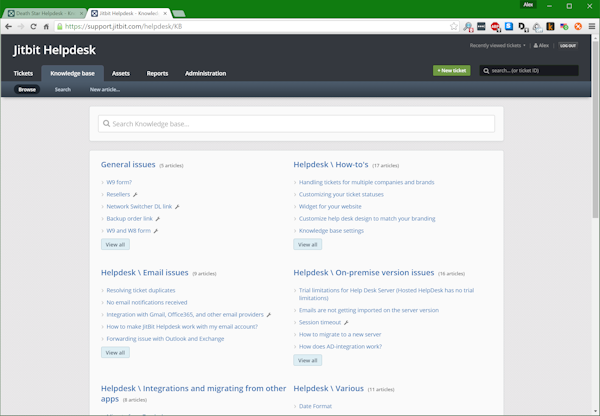Click View all under General issues

[x=115, y=244]
